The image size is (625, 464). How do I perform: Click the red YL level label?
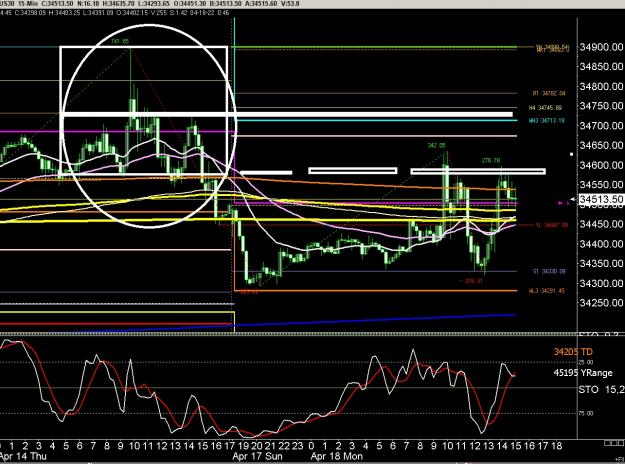[552, 225]
